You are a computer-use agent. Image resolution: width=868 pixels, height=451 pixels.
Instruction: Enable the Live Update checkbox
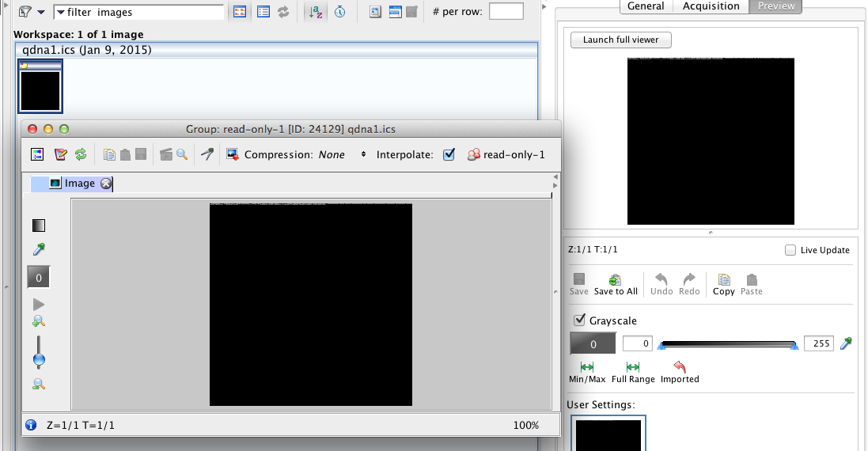coord(790,250)
